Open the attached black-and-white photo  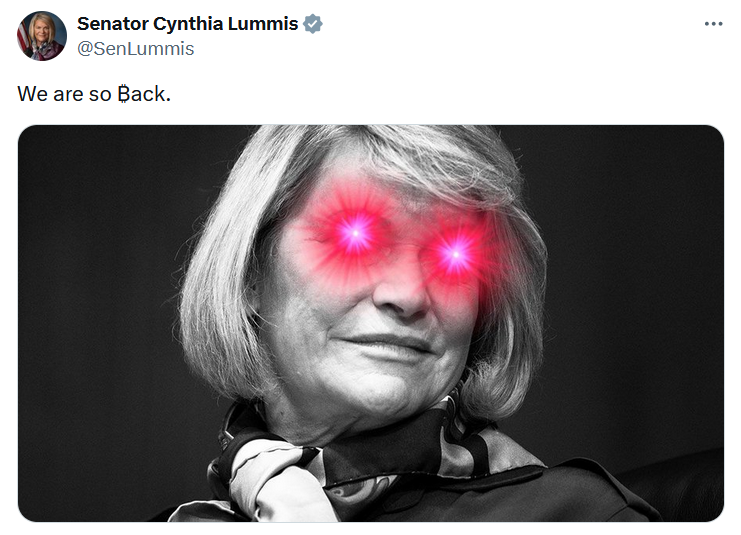point(370,323)
